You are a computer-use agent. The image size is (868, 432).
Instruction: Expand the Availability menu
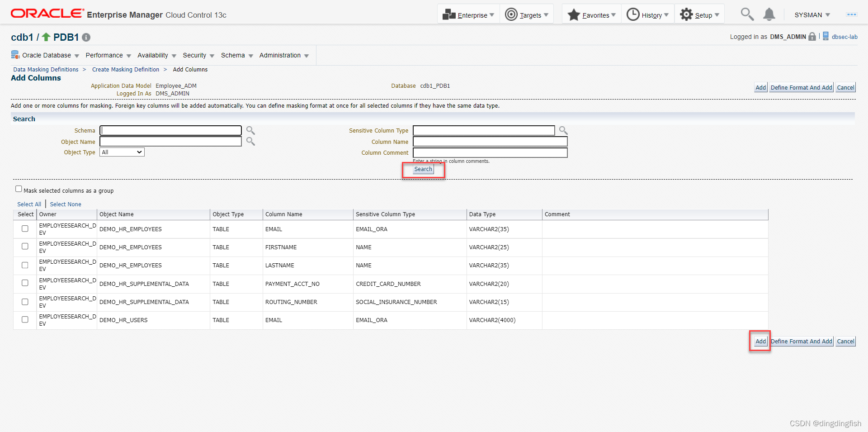pyautogui.click(x=156, y=55)
